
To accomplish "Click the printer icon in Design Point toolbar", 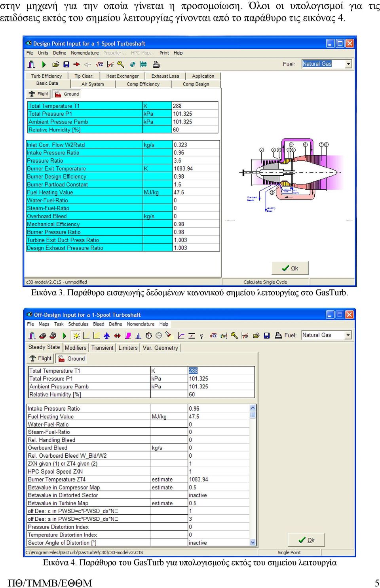I will click(x=156, y=64).
